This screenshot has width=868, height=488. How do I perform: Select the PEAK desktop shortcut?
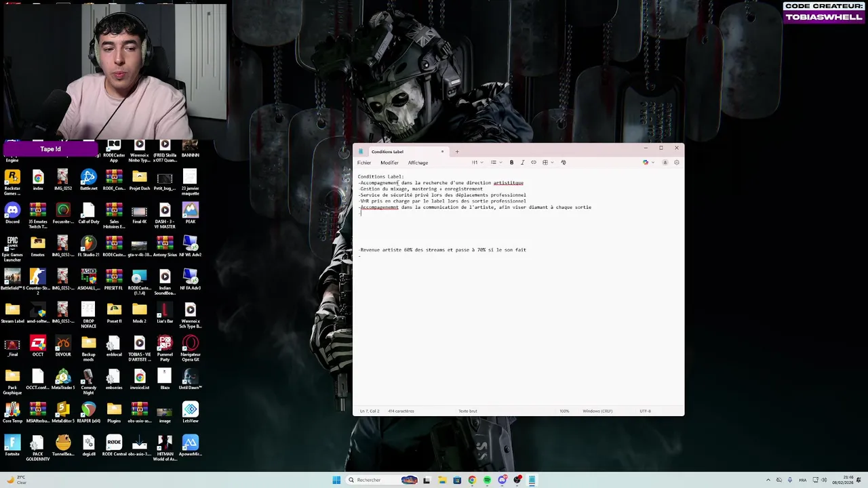(191, 213)
